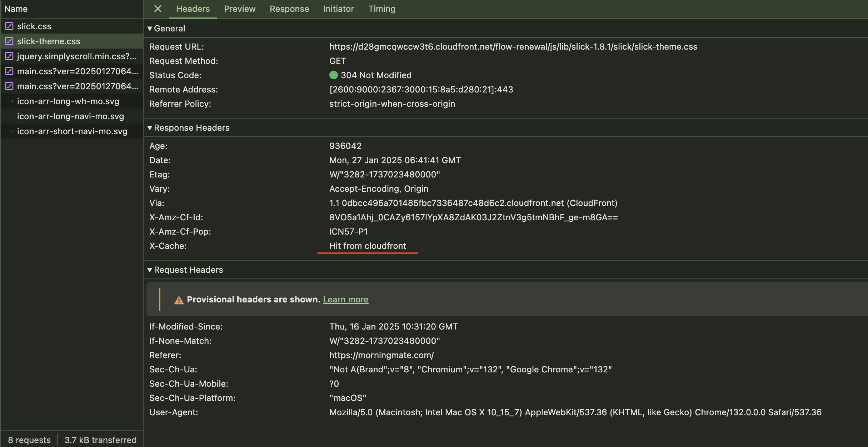Click the stylesheet icon beside slick.css
The height and width of the screenshot is (447, 868).
(9, 26)
